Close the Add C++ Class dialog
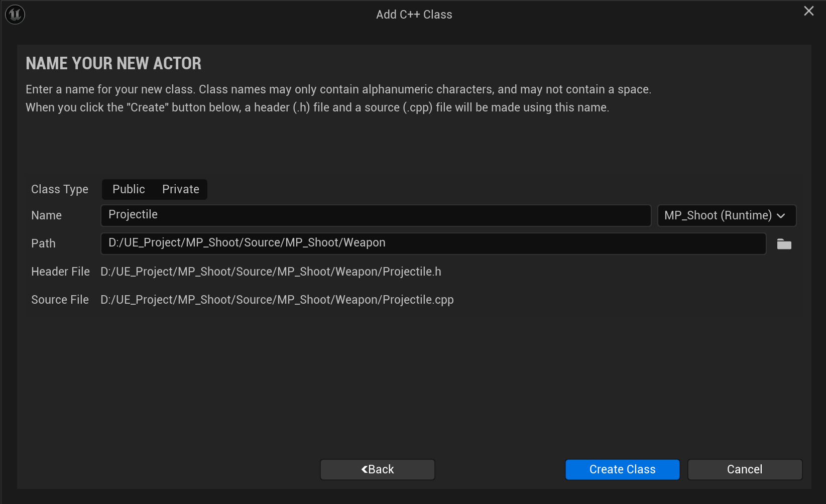 pos(808,11)
